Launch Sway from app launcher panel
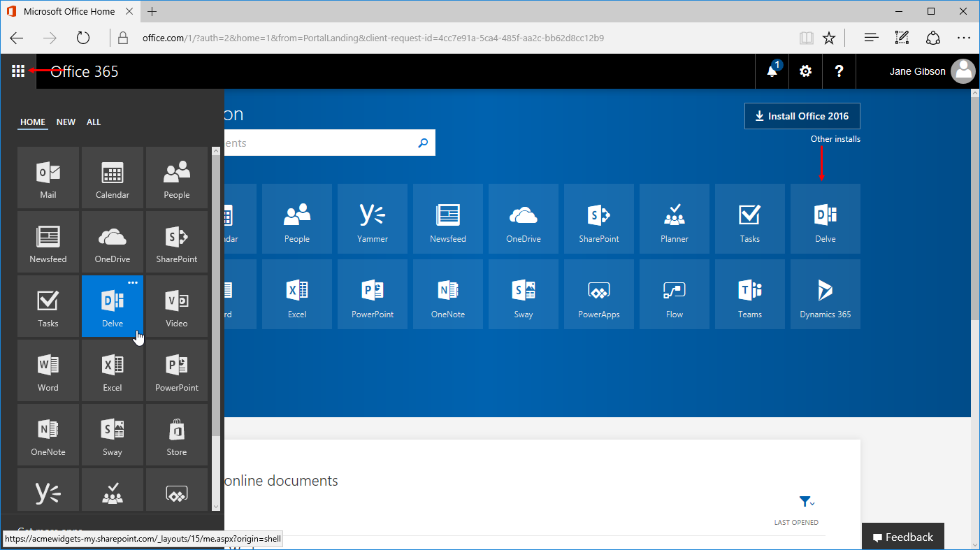 [x=113, y=435]
